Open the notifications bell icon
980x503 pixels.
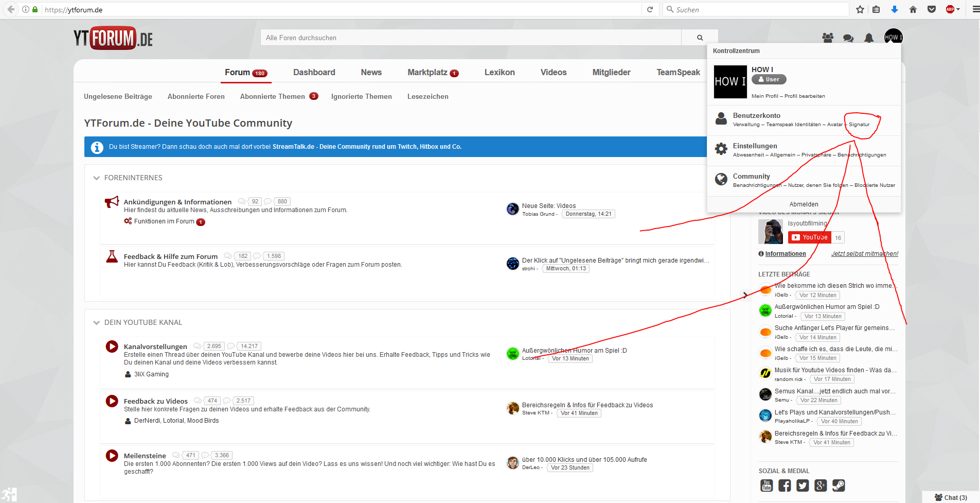click(x=869, y=38)
